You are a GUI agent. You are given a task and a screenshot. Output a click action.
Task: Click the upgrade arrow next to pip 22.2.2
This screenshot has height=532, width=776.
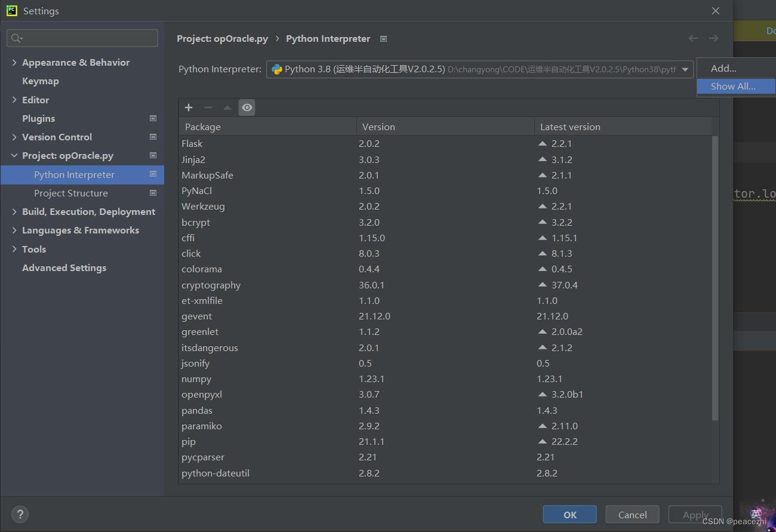coord(542,441)
